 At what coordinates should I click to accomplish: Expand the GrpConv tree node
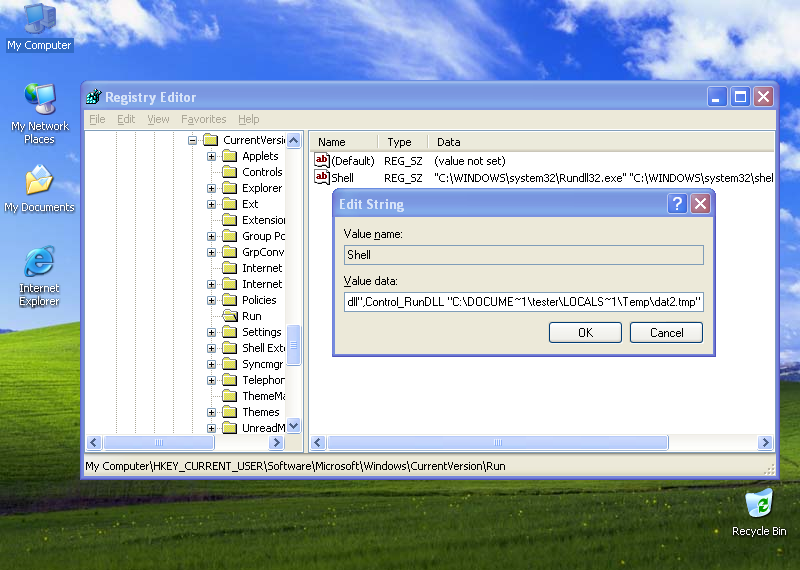point(211,252)
